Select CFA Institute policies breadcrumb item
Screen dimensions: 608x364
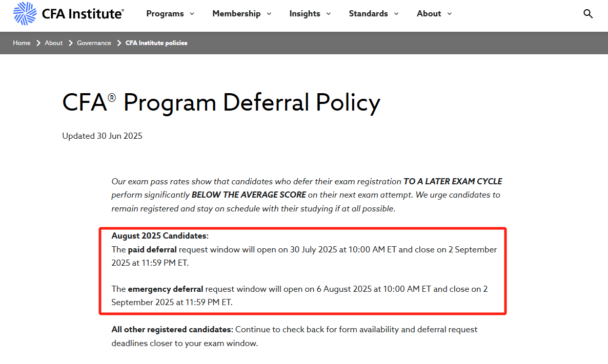coord(156,43)
